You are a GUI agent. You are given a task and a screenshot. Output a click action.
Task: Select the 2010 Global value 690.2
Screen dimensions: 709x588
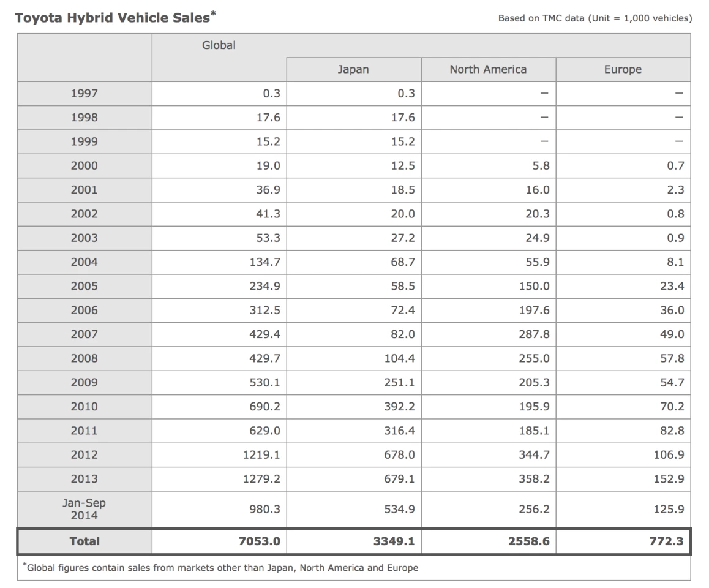tap(265, 407)
